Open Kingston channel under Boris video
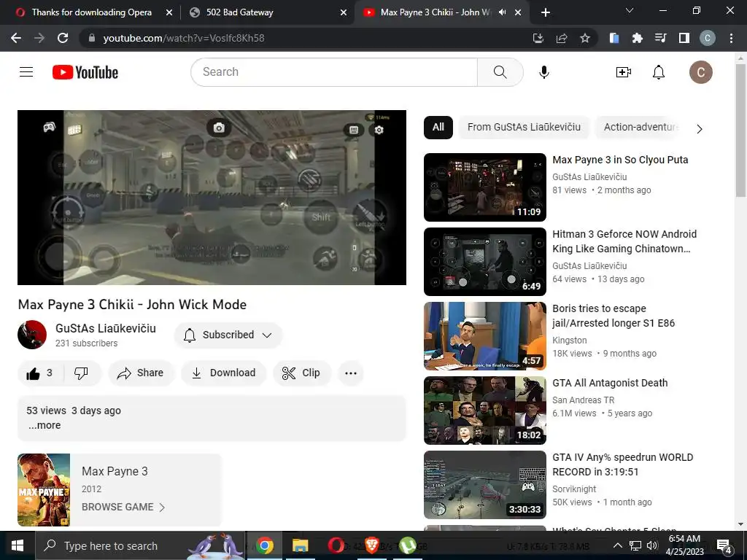This screenshot has width=747, height=560. click(569, 340)
